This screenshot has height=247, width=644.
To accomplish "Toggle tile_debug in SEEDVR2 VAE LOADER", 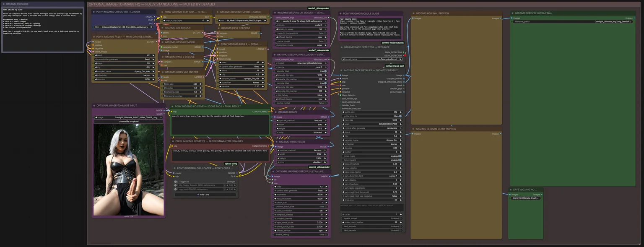I will click(x=301, y=95).
